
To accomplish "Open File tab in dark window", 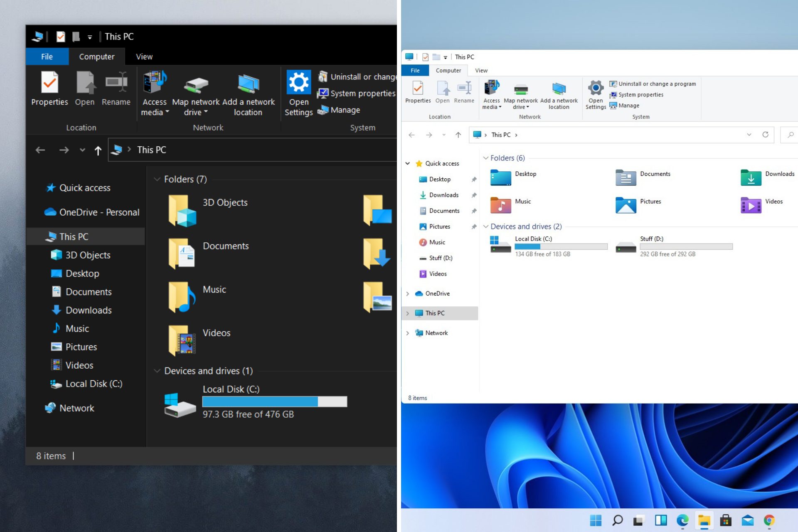I will pyautogui.click(x=47, y=57).
